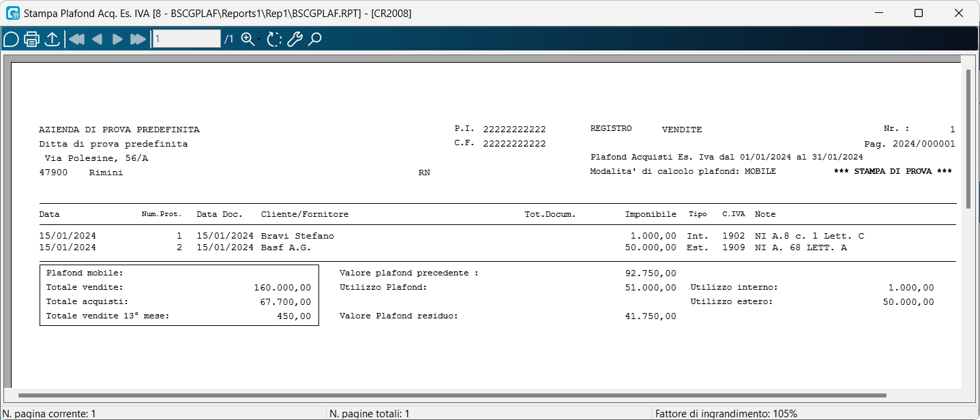Screen dimensions: 980x420
Task: Print the report with the printer icon
Action: pyautogui.click(x=31, y=39)
